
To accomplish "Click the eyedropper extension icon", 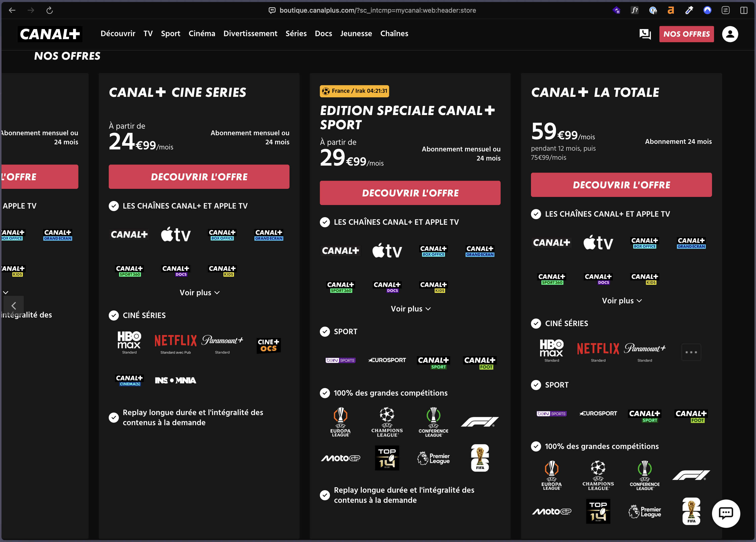I will 689,10.
